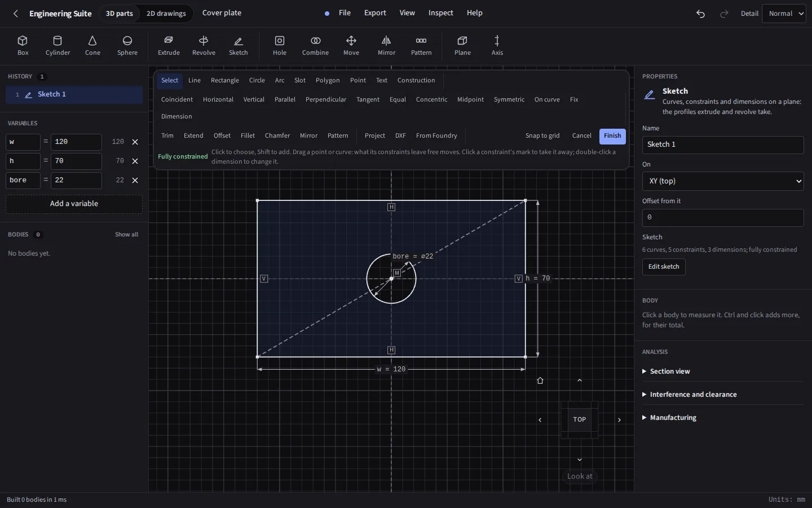Go back with the arrow beside Engineering Suite

coord(16,14)
